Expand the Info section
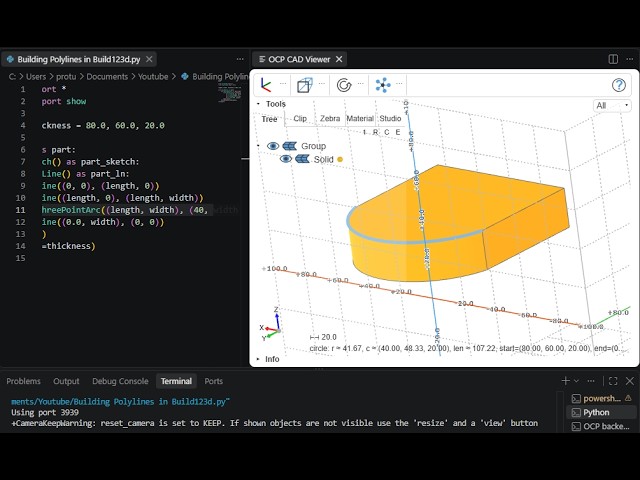This screenshot has width=640, height=480. pyautogui.click(x=258, y=359)
